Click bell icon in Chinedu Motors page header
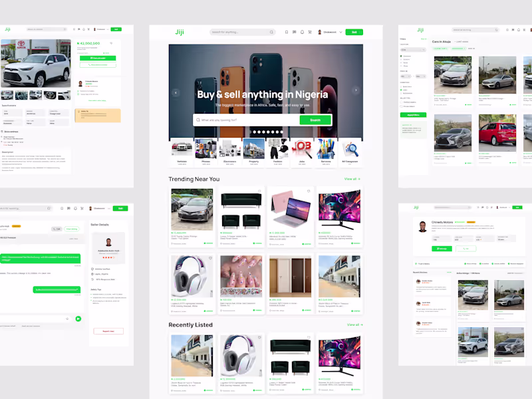 tap(487, 207)
